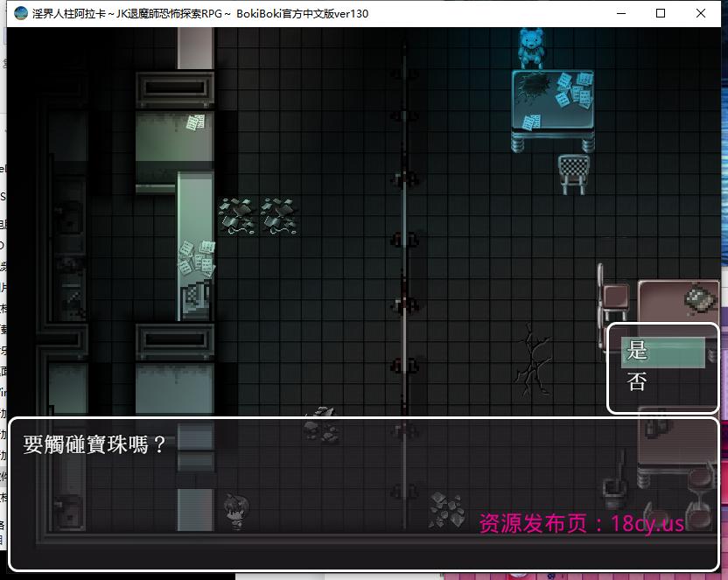Click the blue teddy bear
Image resolution: width=728 pixels, height=580 pixels.
tap(530, 48)
